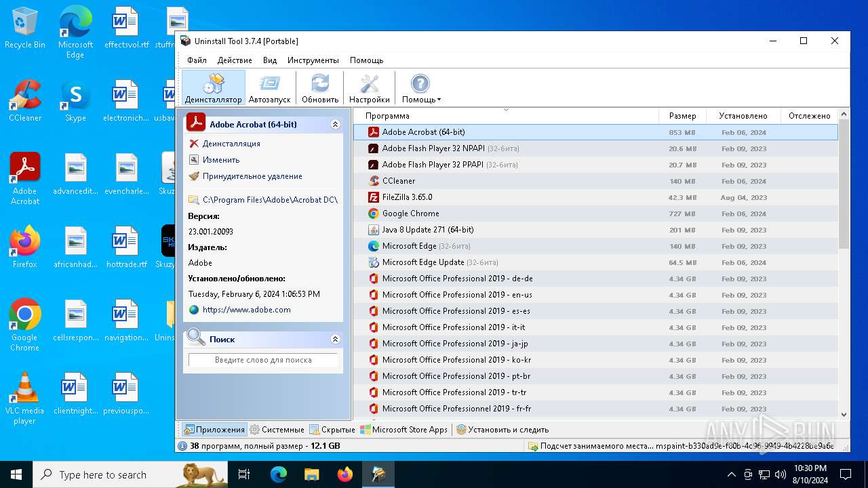
Task: Select the Adobe Acrobat (64-bit) row icon
Action: (x=373, y=132)
